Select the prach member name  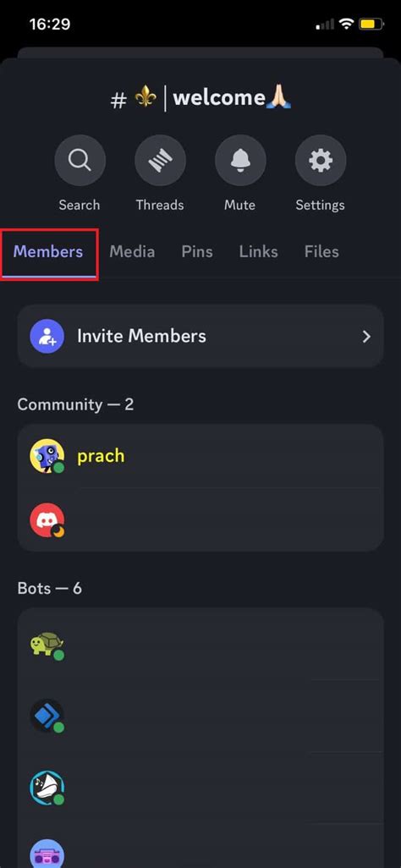[x=101, y=456]
